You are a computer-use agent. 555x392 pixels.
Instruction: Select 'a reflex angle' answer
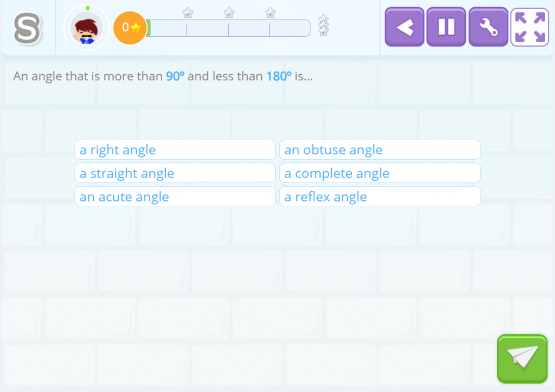379,196
